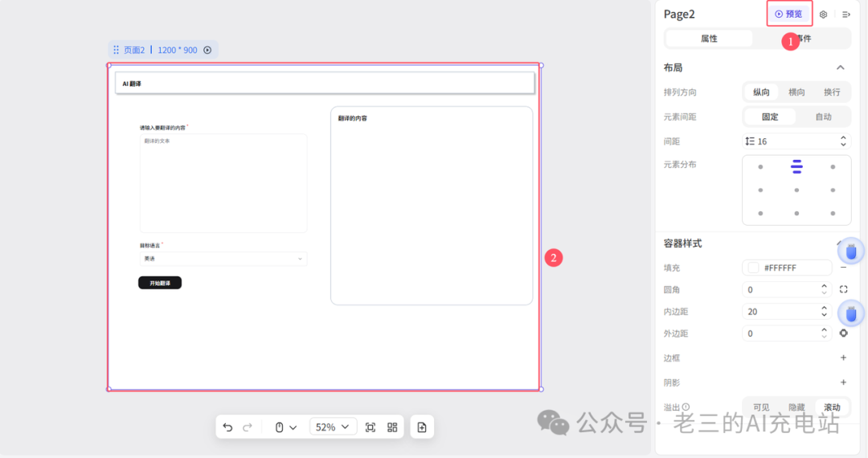The height and width of the screenshot is (458, 868).
Task: Click the Page2 title text
Action: (x=679, y=14)
